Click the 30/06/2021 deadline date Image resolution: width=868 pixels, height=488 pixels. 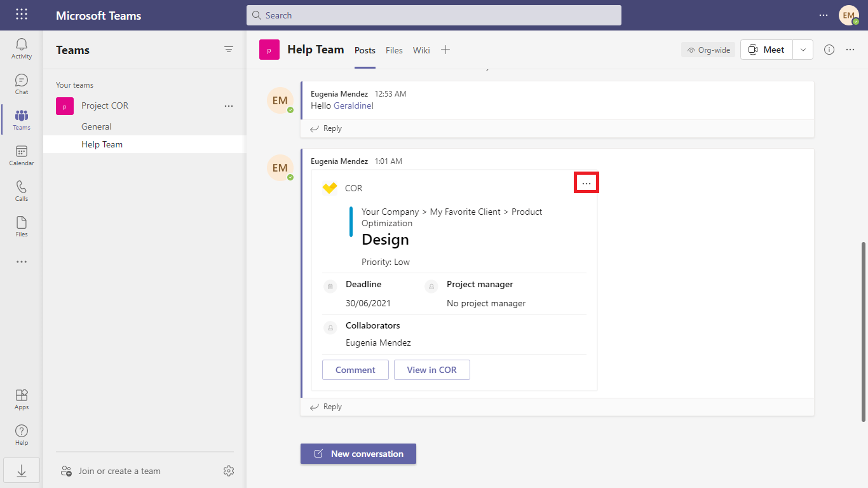point(368,303)
